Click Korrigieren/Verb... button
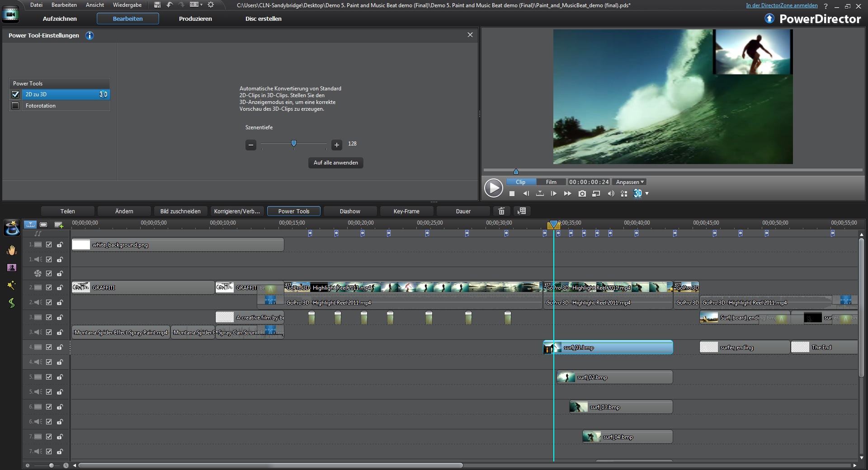Viewport: 868px width, 470px height. pyautogui.click(x=237, y=211)
